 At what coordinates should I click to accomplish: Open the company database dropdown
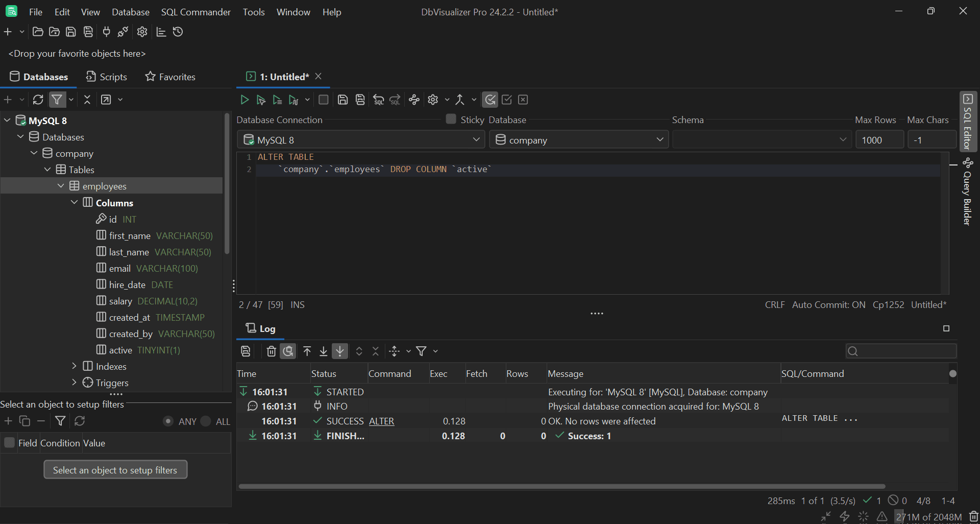tap(579, 140)
